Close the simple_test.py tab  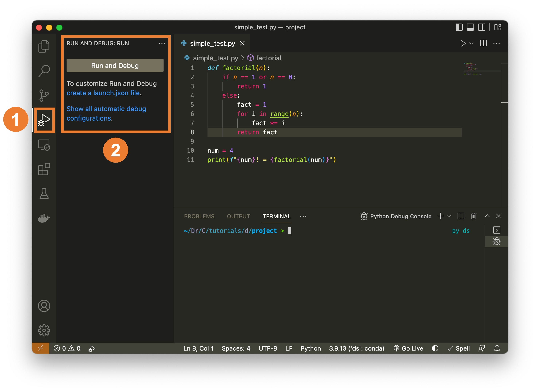click(242, 43)
